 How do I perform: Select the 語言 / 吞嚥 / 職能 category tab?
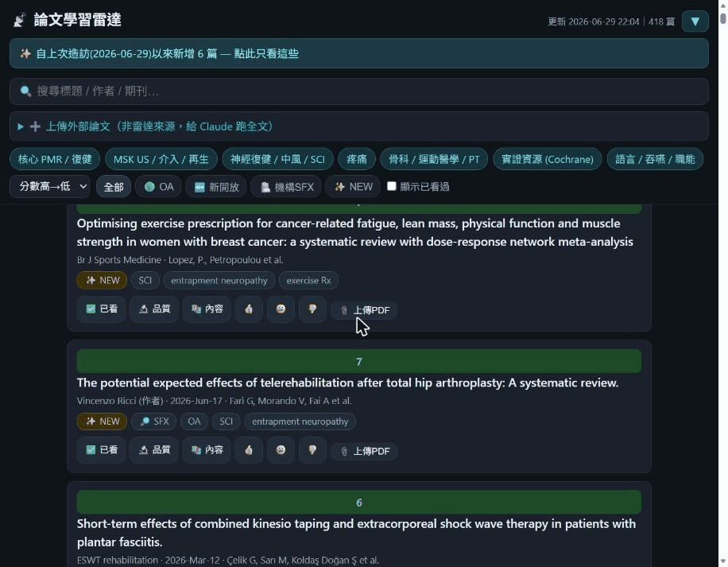[x=655, y=159]
